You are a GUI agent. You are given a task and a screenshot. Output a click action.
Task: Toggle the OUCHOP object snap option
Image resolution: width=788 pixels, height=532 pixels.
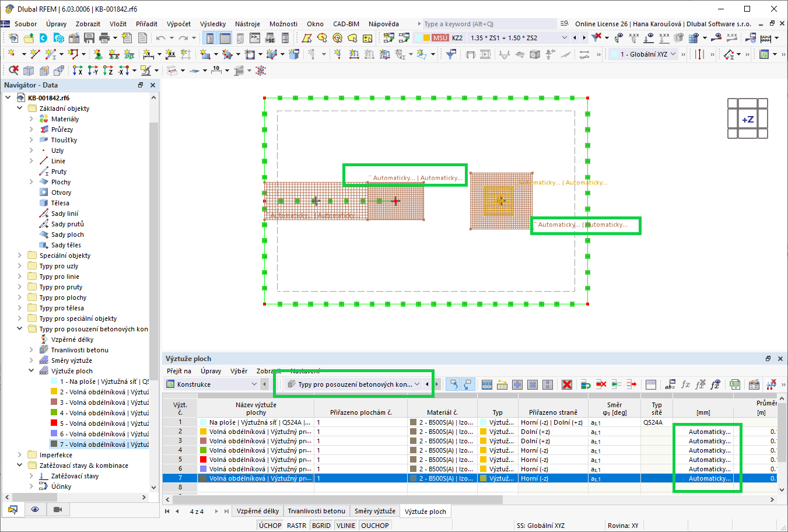pyautogui.click(x=375, y=526)
